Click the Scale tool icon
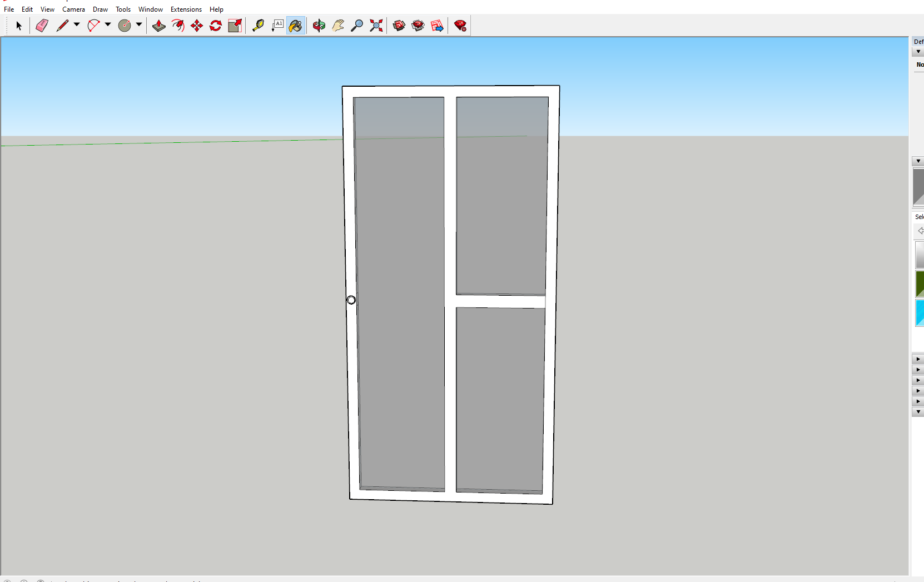924x582 pixels. tap(235, 26)
